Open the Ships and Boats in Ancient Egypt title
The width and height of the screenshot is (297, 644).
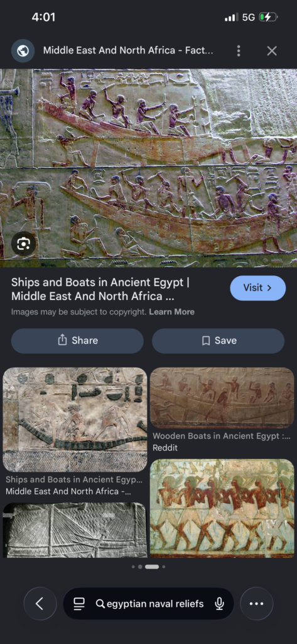[100, 289]
